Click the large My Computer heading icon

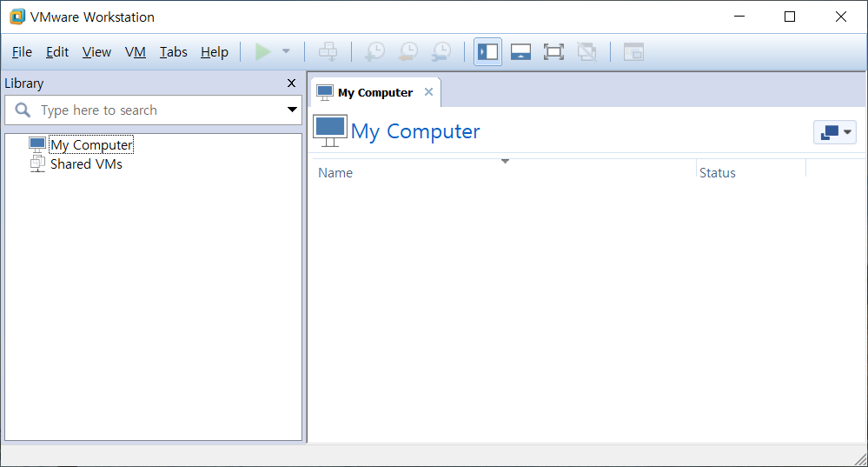click(330, 130)
